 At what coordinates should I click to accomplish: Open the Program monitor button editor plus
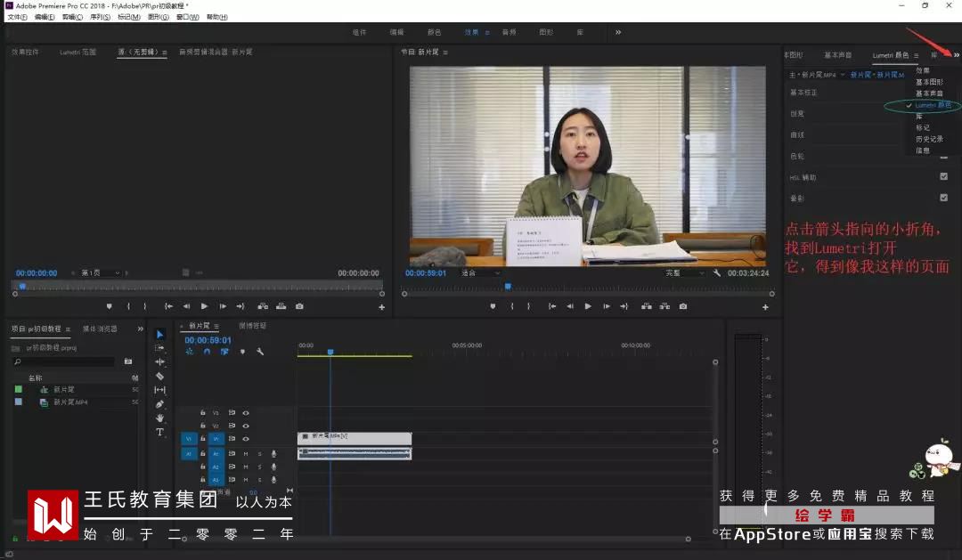765,307
